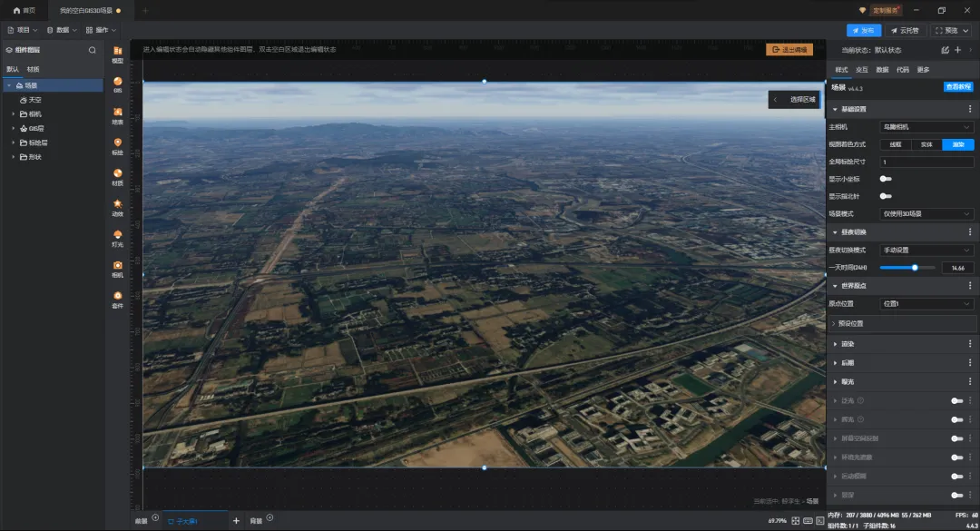Click the 退出编辑 exit editing button
The width and height of the screenshot is (980, 531).
(789, 49)
